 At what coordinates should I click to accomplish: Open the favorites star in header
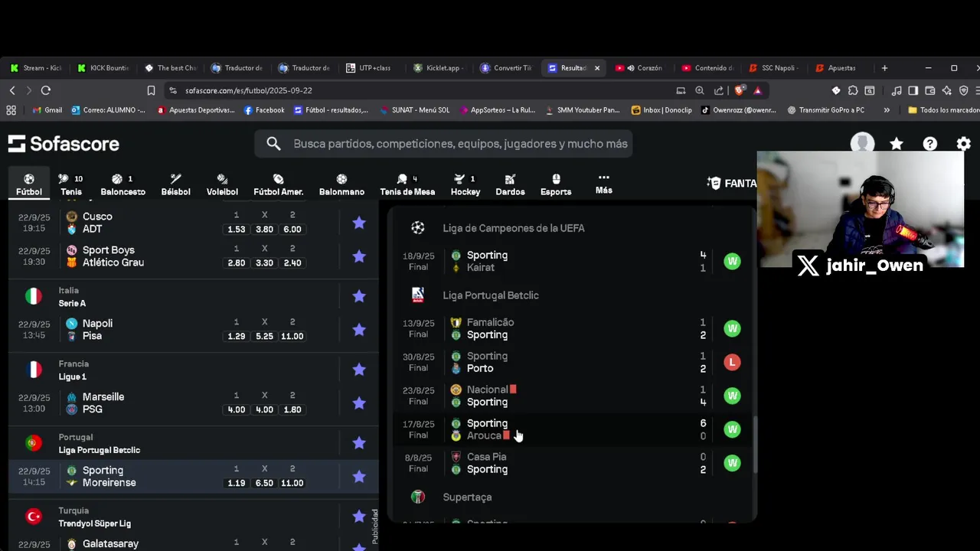pos(897,144)
